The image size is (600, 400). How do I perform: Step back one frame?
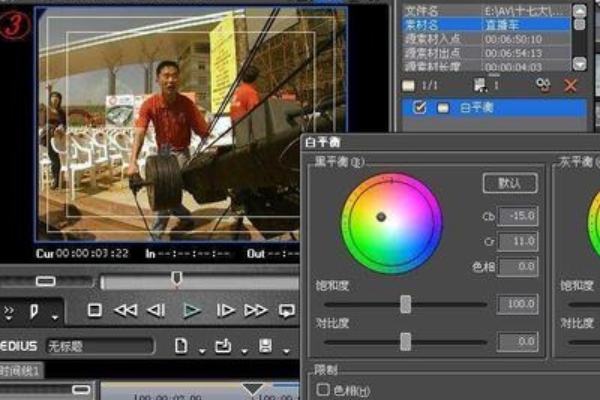pos(157,310)
